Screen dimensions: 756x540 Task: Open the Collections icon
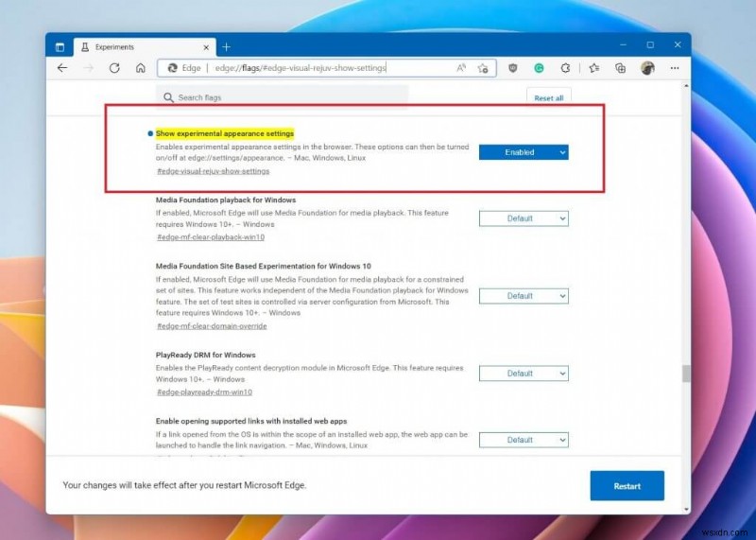(x=621, y=68)
